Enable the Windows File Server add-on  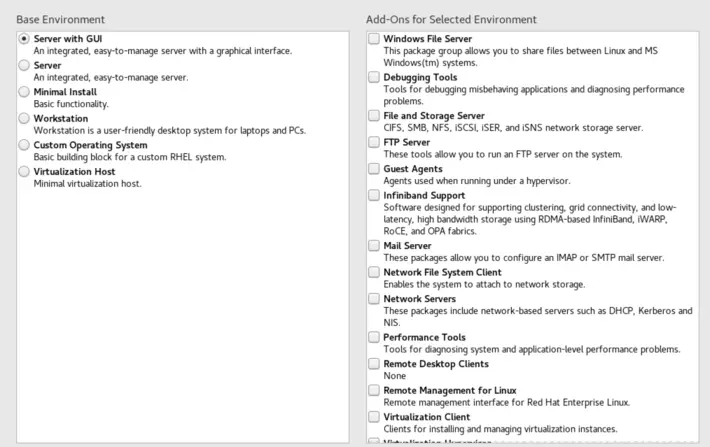pos(373,39)
